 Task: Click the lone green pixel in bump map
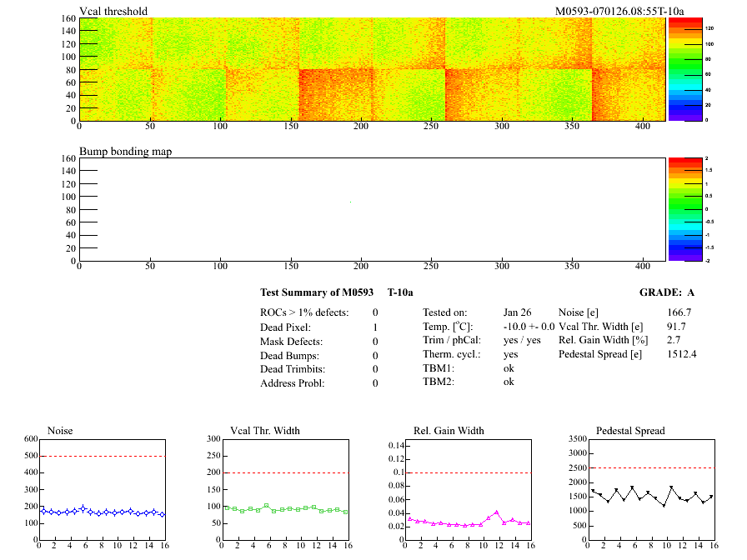[350, 202]
